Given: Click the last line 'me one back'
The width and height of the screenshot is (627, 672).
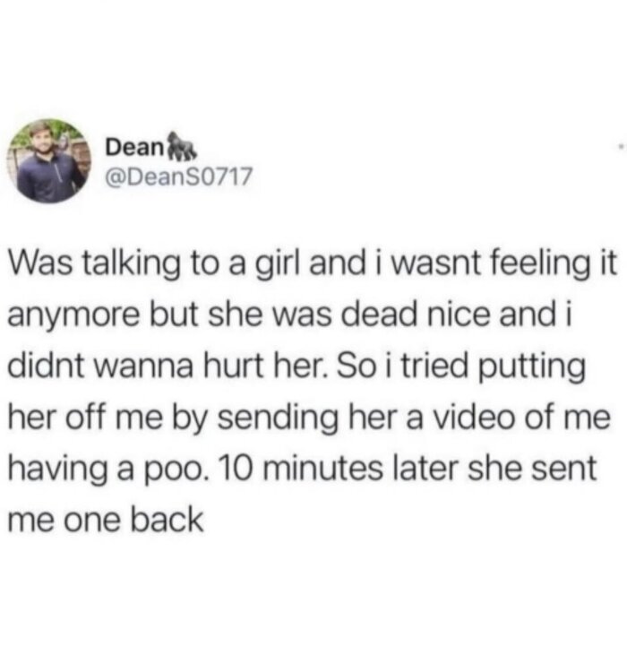Looking at the screenshot, I should (106, 520).
